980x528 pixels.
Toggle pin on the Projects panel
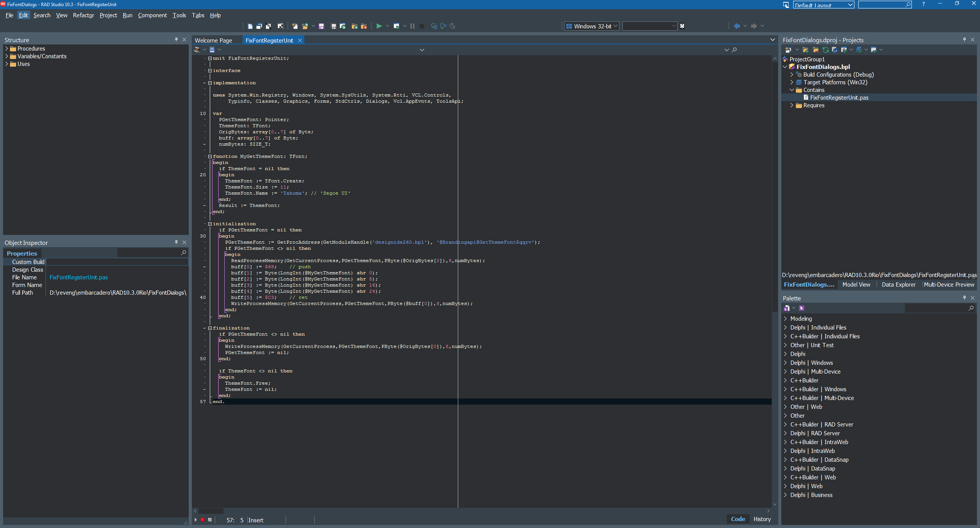click(964, 39)
